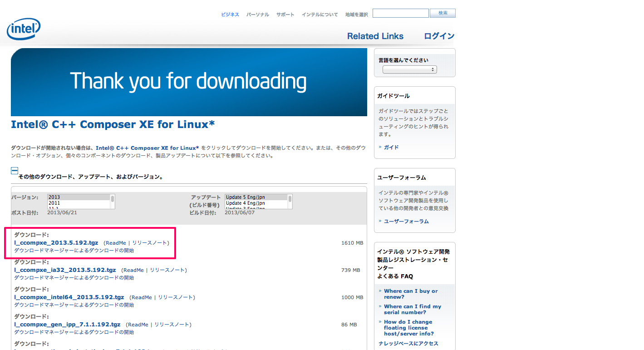
Task: Open the インテルについて menu item
Action: (x=320, y=15)
